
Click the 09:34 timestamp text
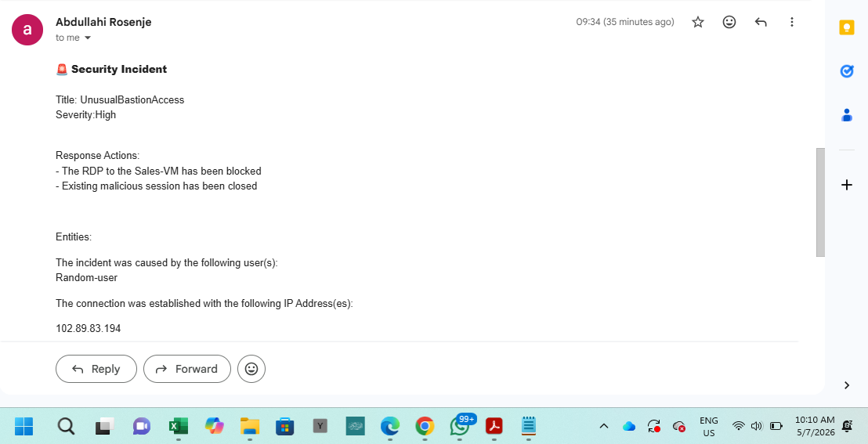[x=625, y=22]
